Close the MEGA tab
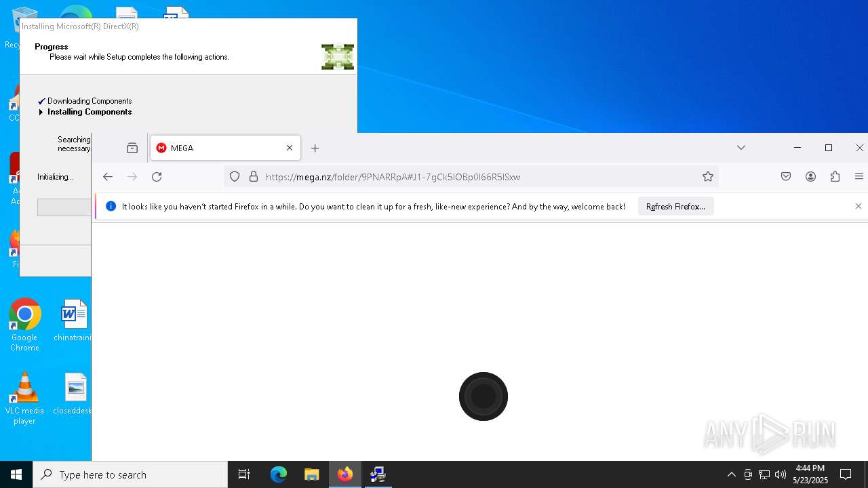868x488 pixels. [x=290, y=148]
